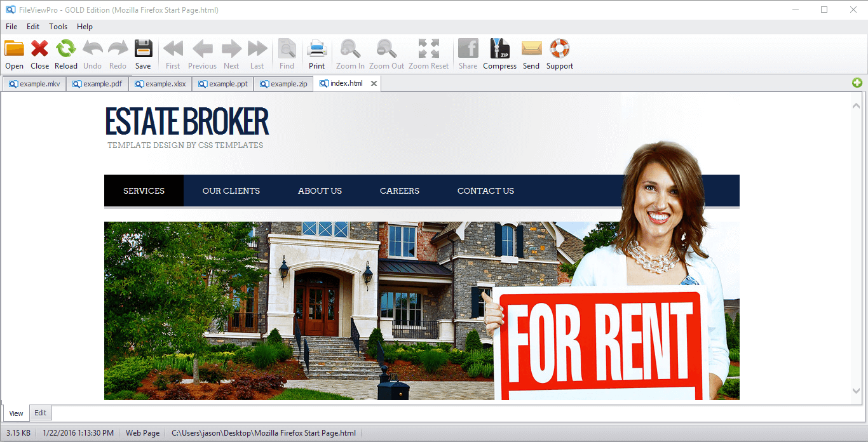Click the Zoom In magnifier
868x442 pixels.
pyautogui.click(x=350, y=49)
